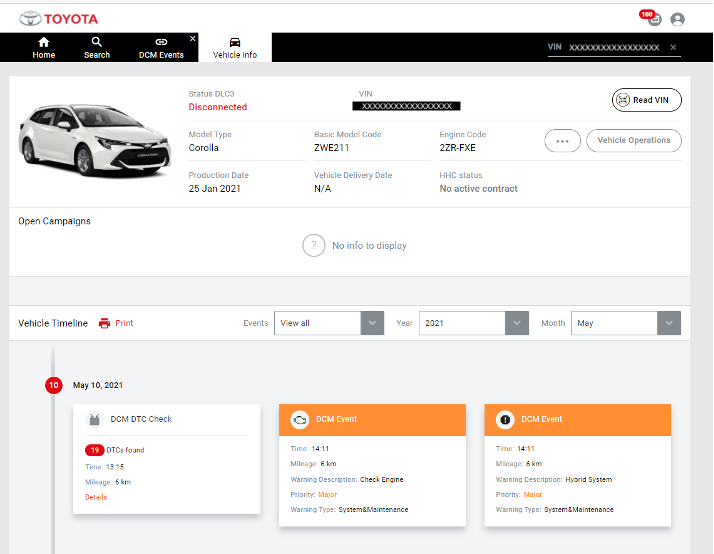The width and height of the screenshot is (714, 554).
Task: Open the Search tab
Action: click(x=97, y=48)
